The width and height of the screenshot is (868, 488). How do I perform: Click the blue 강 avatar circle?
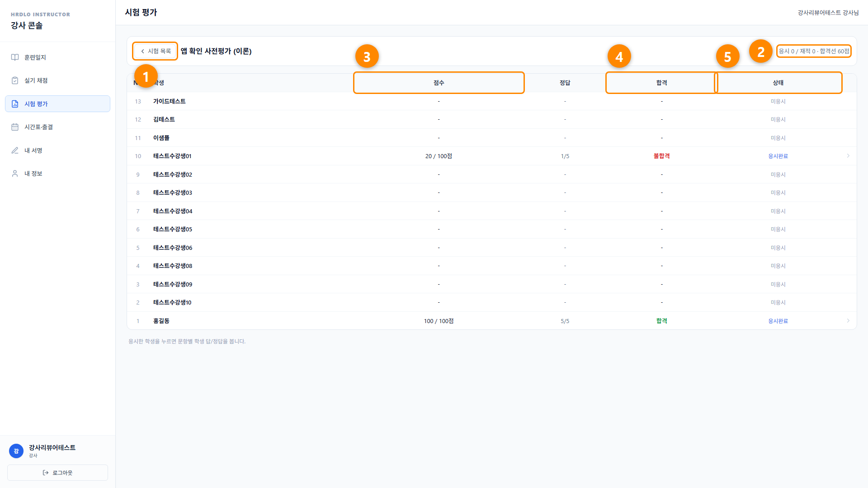tap(16, 451)
